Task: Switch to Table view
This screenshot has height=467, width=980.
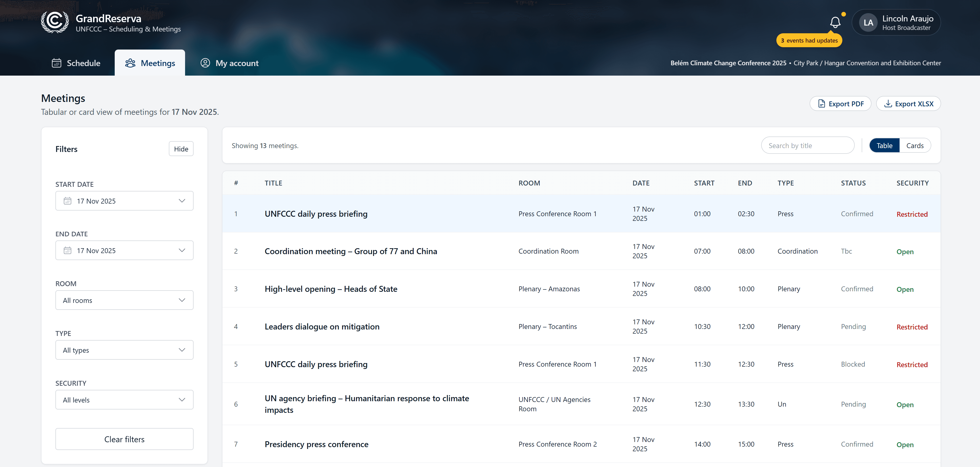Action: (x=884, y=146)
